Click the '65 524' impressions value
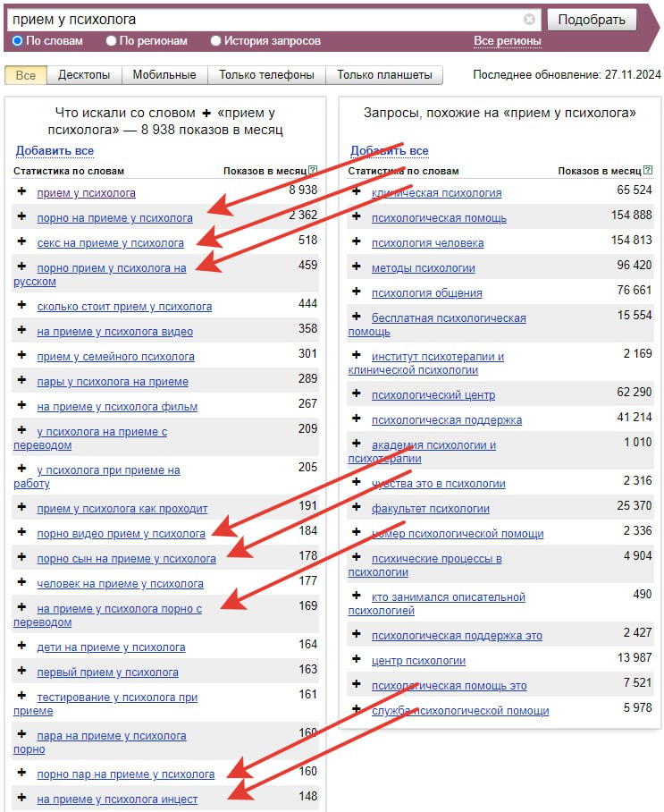 coord(634,190)
